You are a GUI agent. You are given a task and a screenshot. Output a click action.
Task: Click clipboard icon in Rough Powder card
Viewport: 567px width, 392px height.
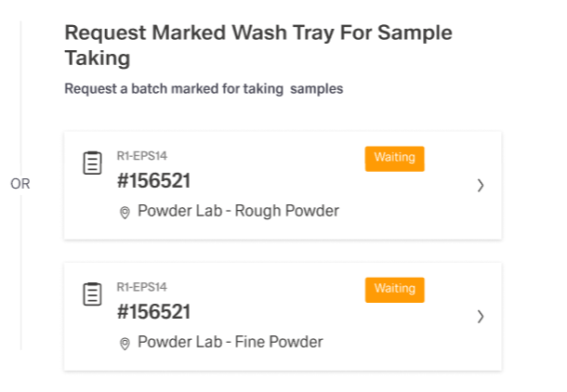tap(92, 163)
